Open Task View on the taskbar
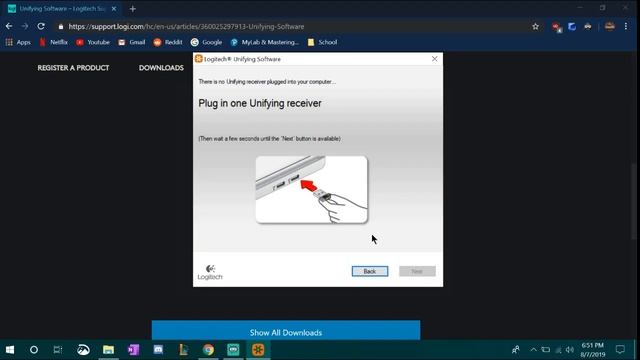 (x=58, y=349)
